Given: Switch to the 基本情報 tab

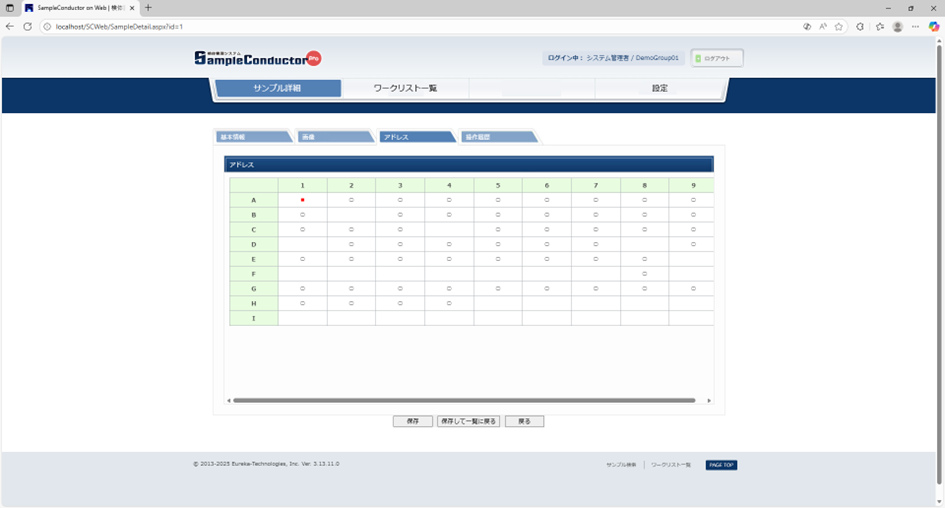Looking at the screenshot, I should (251, 137).
